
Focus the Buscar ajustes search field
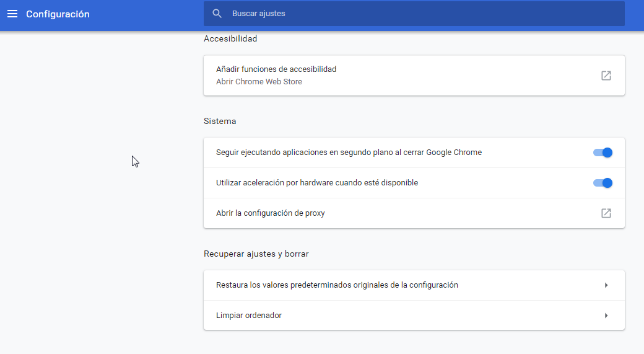point(414,14)
